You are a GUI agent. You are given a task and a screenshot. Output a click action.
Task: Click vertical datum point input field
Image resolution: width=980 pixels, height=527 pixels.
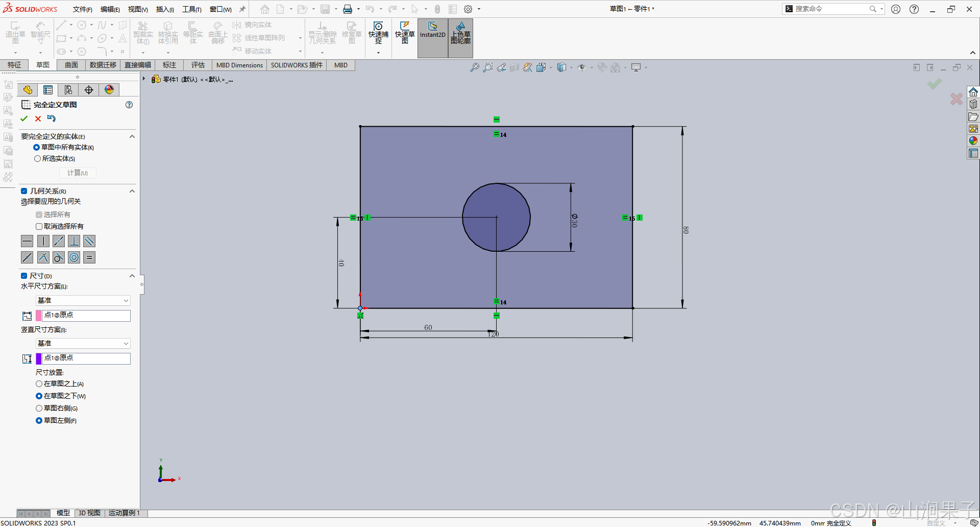(86, 358)
